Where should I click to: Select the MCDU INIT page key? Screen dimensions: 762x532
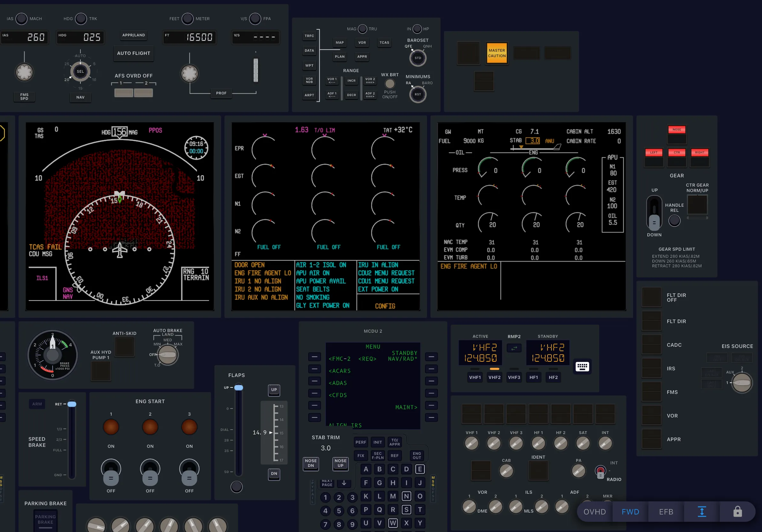(x=378, y=442)
